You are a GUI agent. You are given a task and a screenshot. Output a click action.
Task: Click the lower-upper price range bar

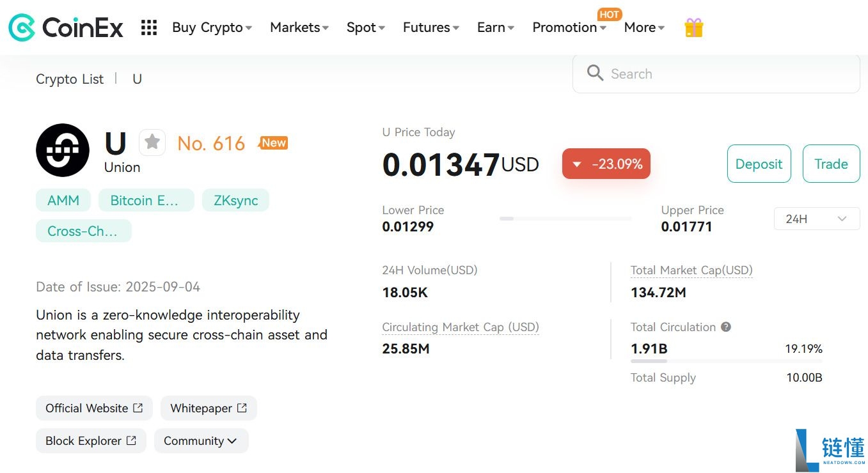pos(565,219)
